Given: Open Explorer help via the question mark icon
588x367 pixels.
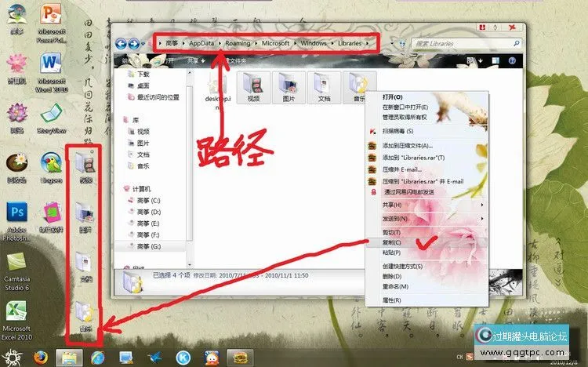Looking at the screenshot, I should pos(512,60).
